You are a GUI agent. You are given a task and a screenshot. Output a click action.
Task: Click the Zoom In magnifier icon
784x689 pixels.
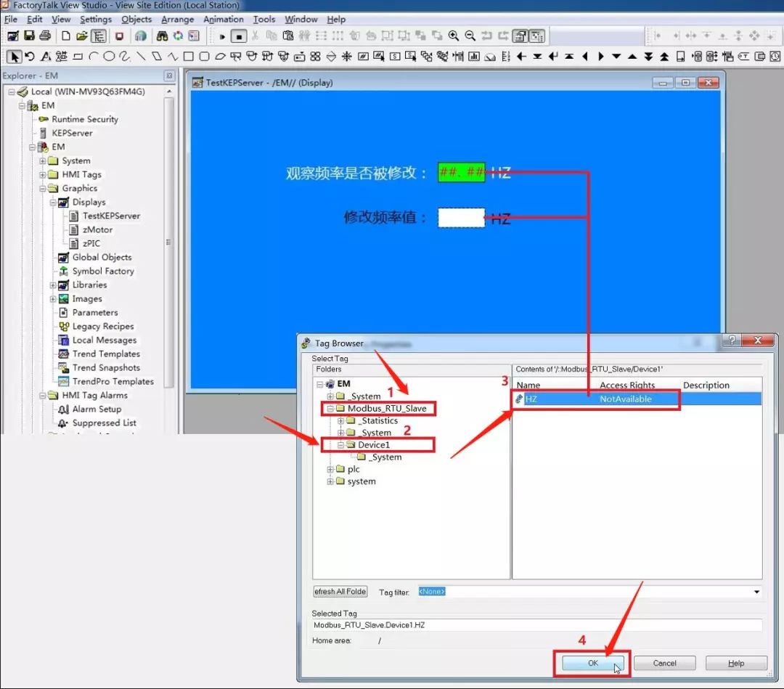(454, 36)
